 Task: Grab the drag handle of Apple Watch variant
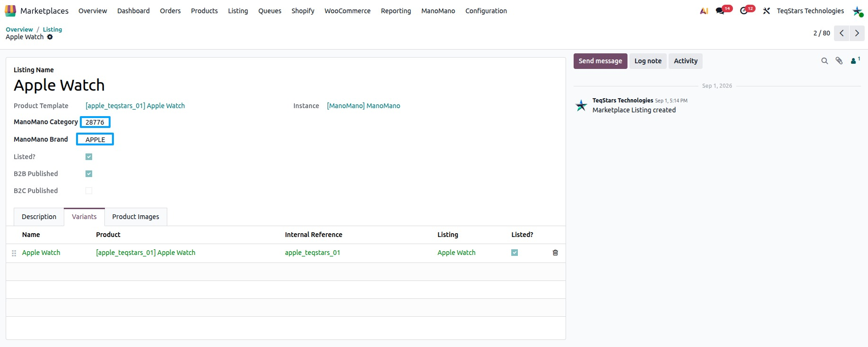(14, 253)
